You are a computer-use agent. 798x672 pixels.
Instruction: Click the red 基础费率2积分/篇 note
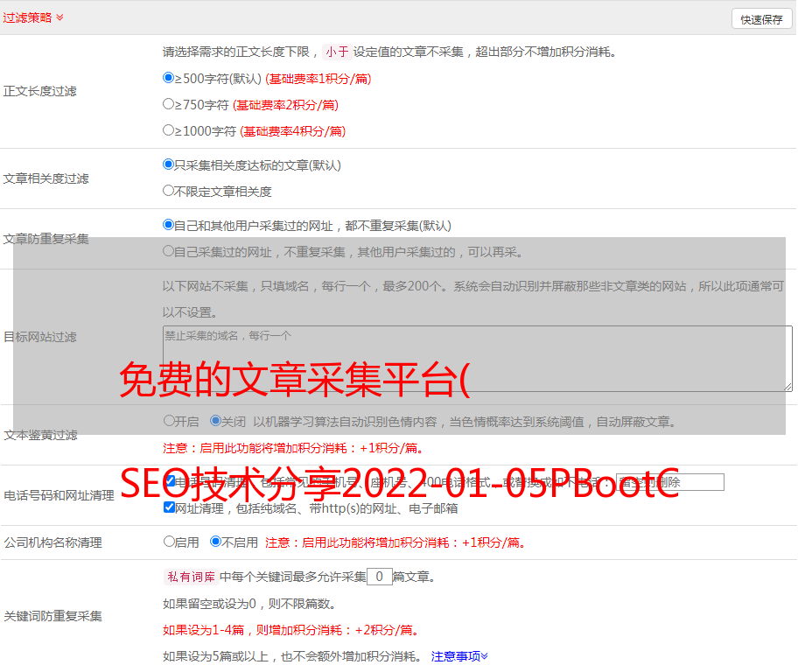286,105
